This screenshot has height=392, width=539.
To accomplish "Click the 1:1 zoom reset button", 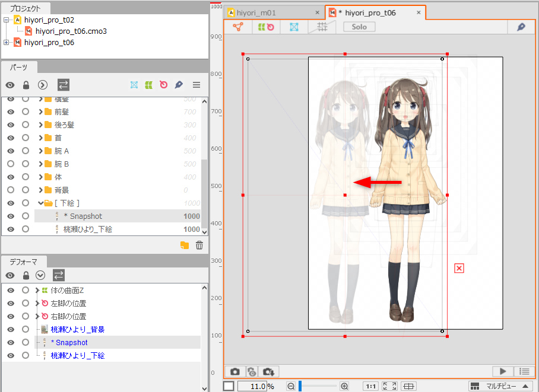I will point(370,386).
